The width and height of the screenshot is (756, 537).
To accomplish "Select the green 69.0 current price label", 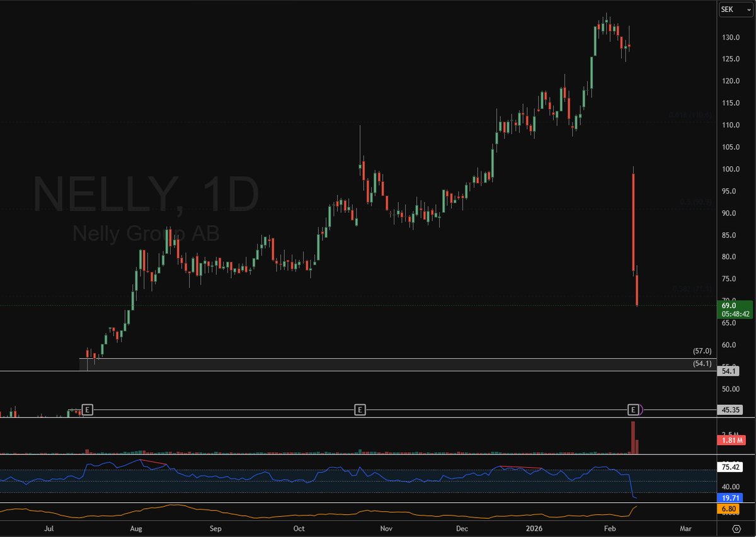I will (x=734, y=308).
